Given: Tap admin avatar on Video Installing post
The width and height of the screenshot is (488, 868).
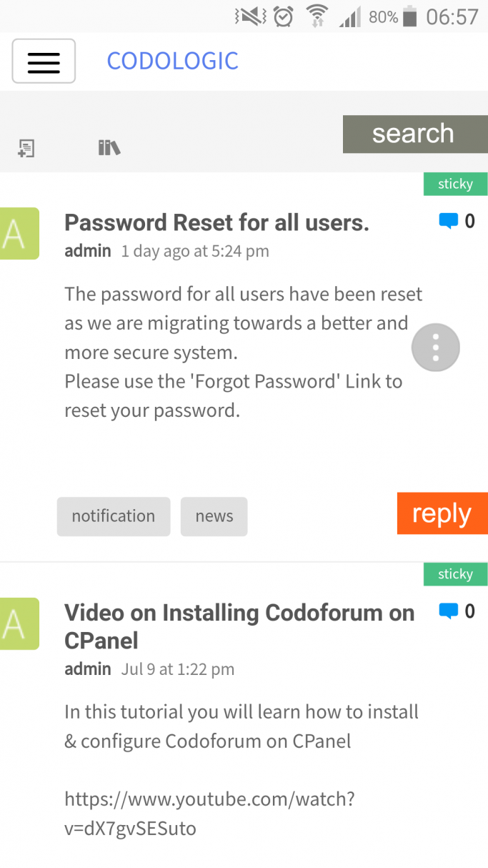Looking at the screenshot, I should tap(19, 623).
